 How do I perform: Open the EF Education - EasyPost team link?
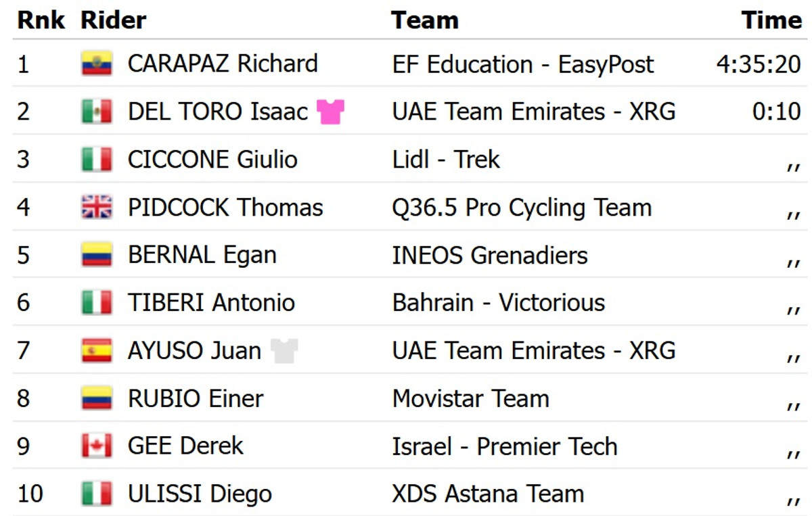tap(523, 64)
